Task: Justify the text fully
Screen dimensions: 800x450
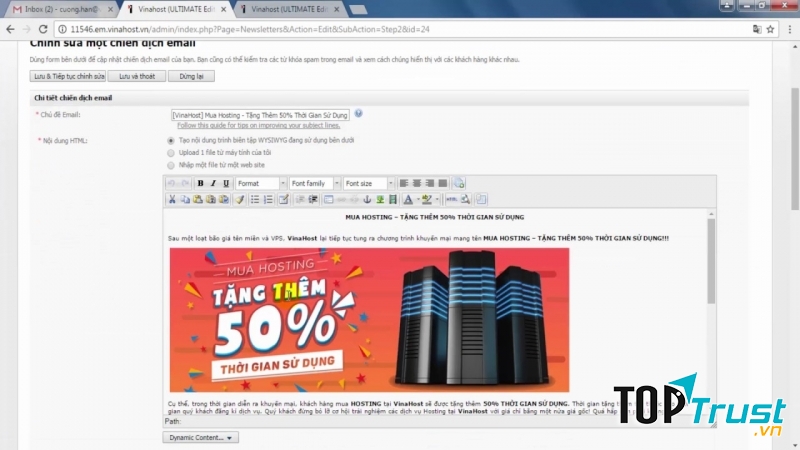Action: point(442,183)
